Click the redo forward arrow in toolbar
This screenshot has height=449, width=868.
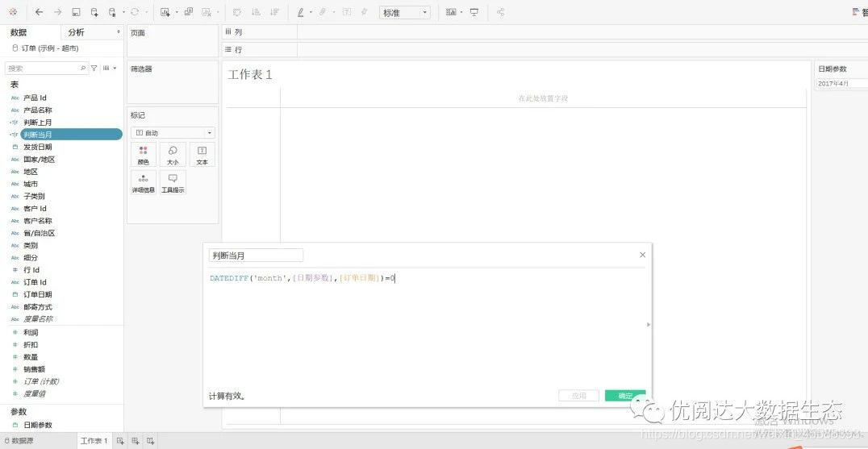pos(57,11)
